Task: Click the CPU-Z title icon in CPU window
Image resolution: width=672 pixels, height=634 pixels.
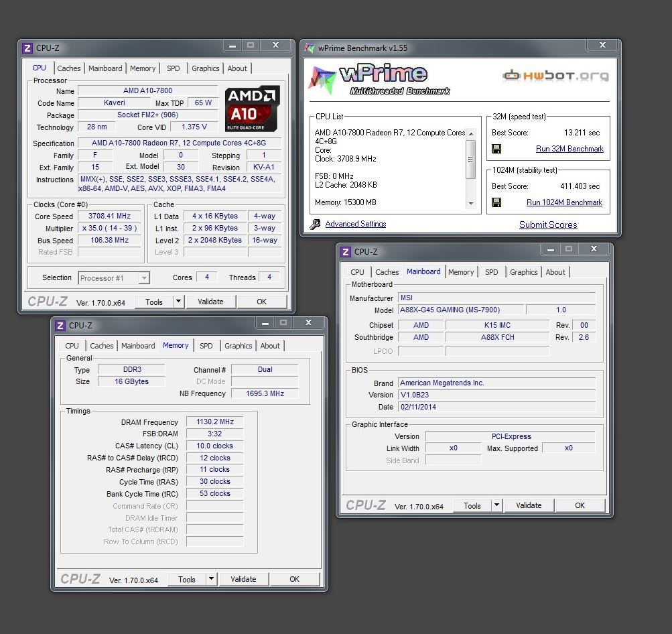Action: point(27,48)
